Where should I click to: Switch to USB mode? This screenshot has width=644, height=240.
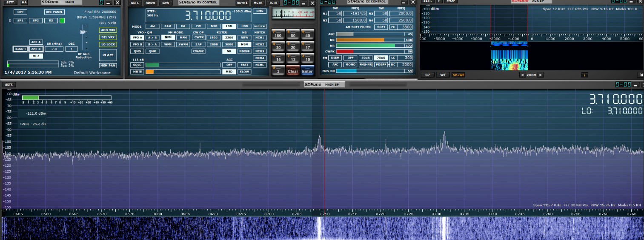tap(244, 26)
